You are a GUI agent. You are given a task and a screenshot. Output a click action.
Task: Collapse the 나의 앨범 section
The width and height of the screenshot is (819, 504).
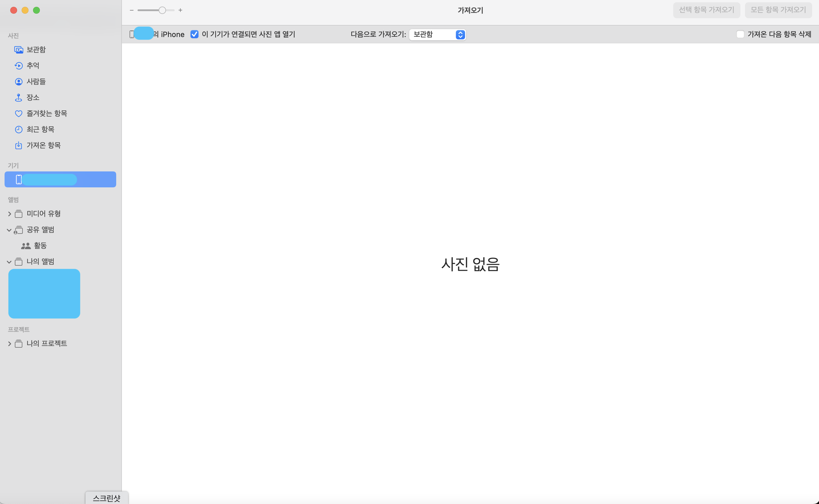coord(9,262)
